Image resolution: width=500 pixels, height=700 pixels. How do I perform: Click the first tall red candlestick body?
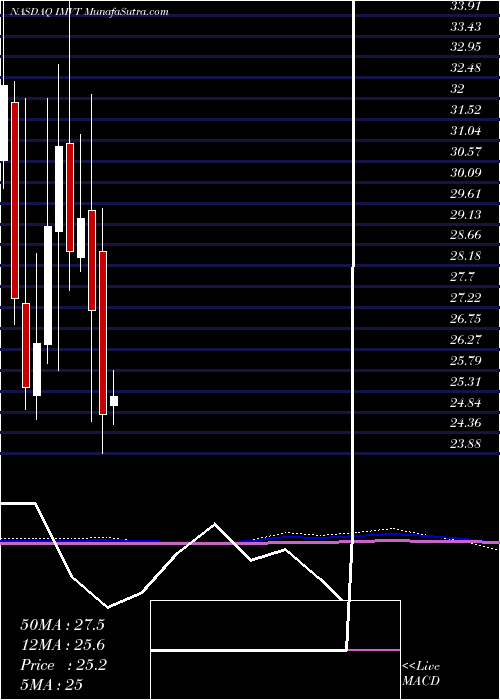(x=15, y=200)
